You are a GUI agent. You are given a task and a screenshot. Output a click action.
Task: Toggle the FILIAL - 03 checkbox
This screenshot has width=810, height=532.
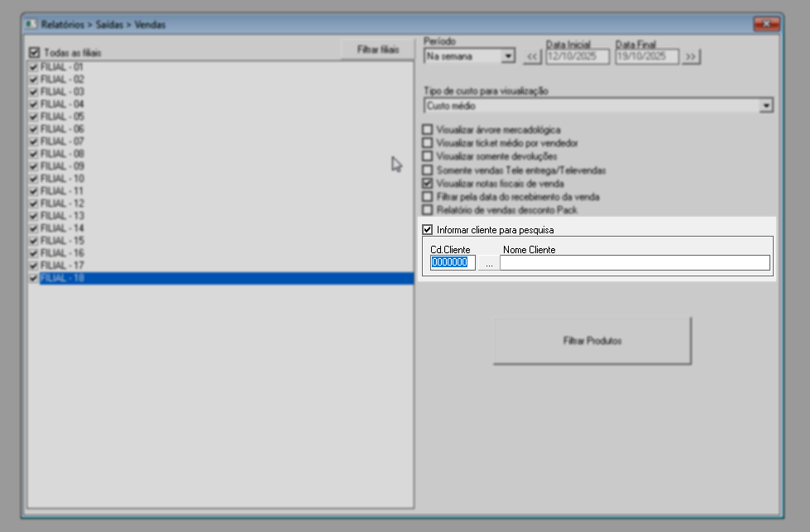(34, 92)
